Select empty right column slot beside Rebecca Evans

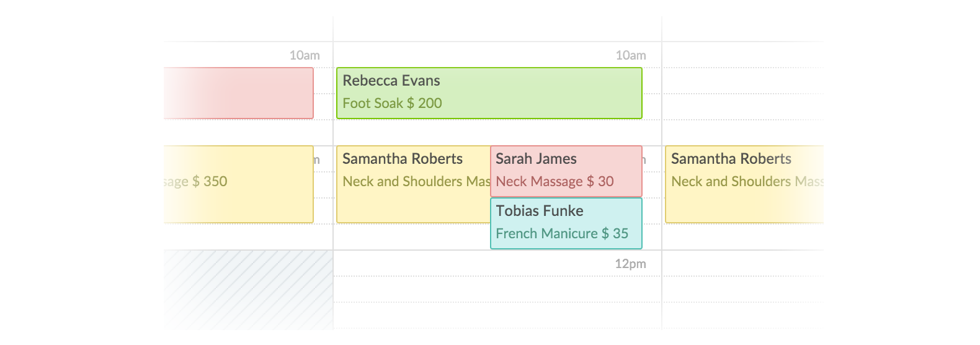pos(742,92)
